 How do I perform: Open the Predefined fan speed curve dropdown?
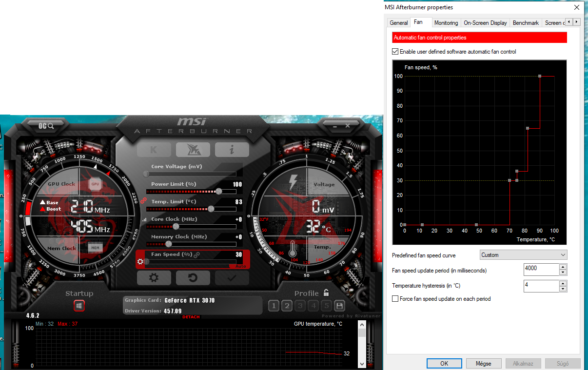coord(523,255)
